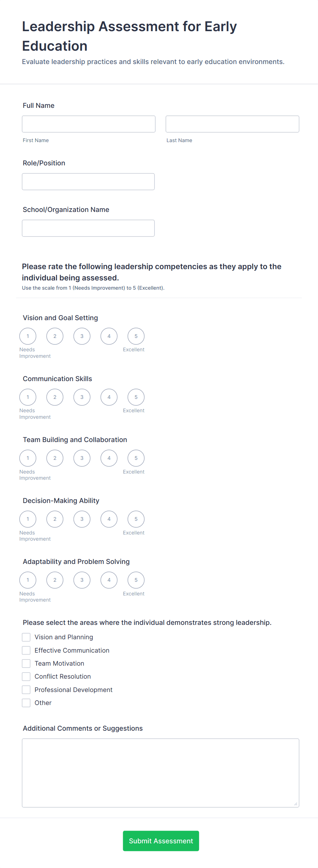Rate Adaptability and Problem Solving as 5
The image size is (318, 868).
(x=136, y=580)
